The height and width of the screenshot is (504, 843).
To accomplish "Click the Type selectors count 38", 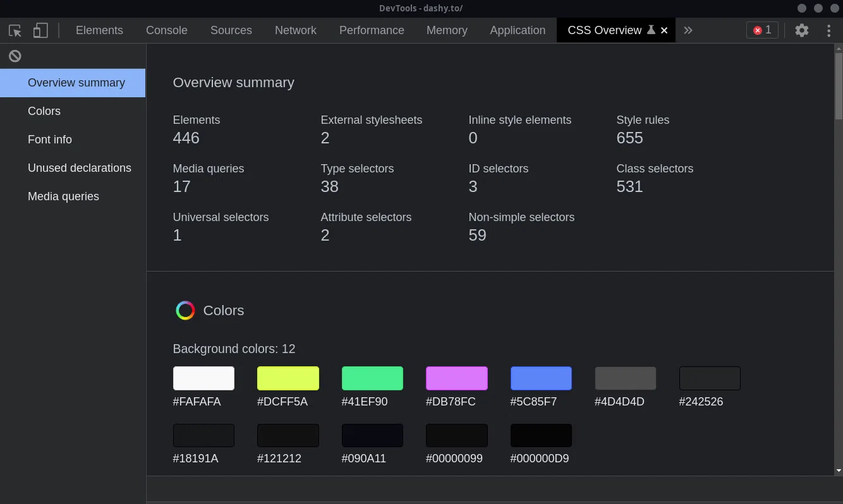I will (330, 187).
